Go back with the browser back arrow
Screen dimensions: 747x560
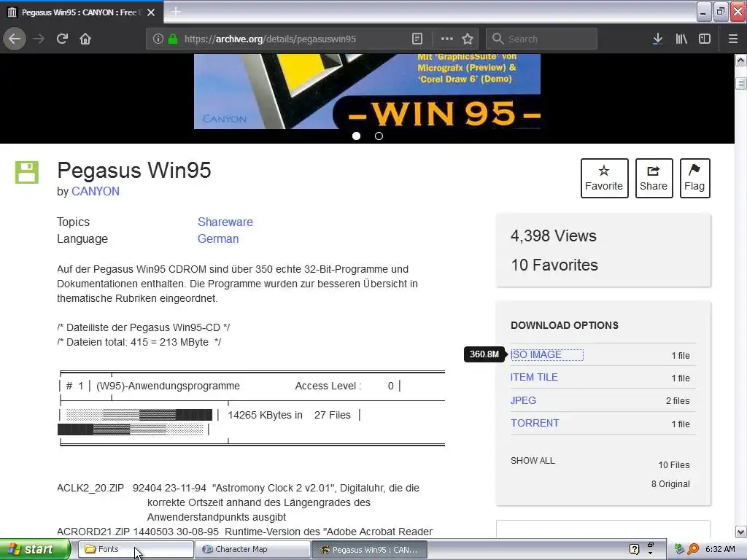tap(15, 39)
